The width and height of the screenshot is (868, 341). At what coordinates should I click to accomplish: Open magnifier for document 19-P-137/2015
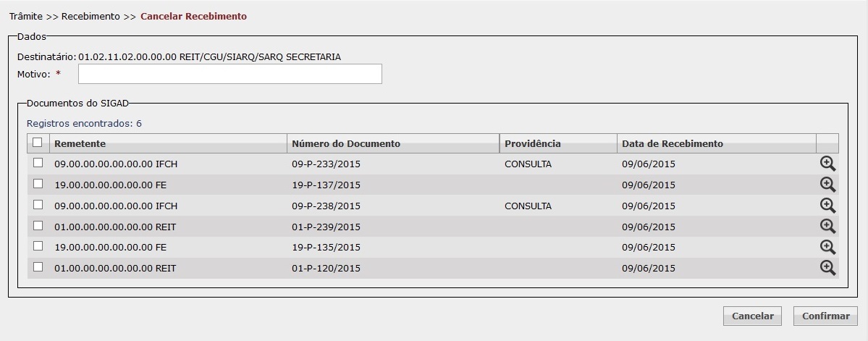pyautogui.click(x=827, y=185)
